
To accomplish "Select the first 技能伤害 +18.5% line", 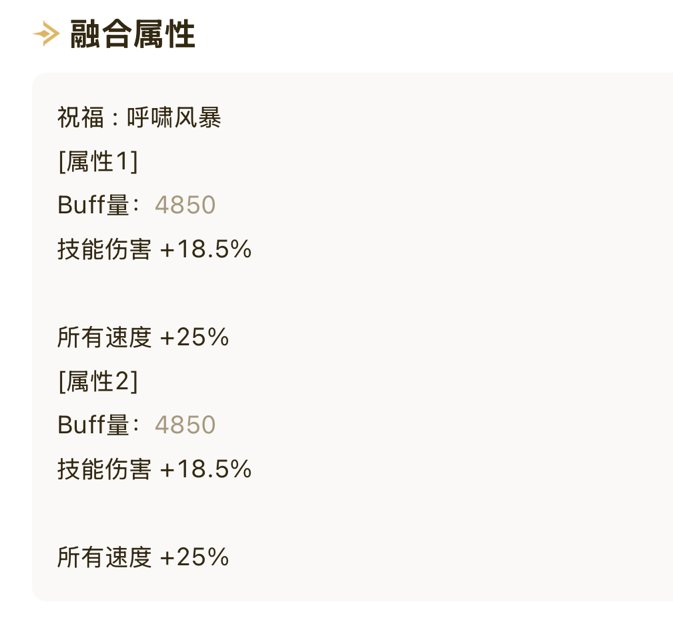I will click(155, 249).
